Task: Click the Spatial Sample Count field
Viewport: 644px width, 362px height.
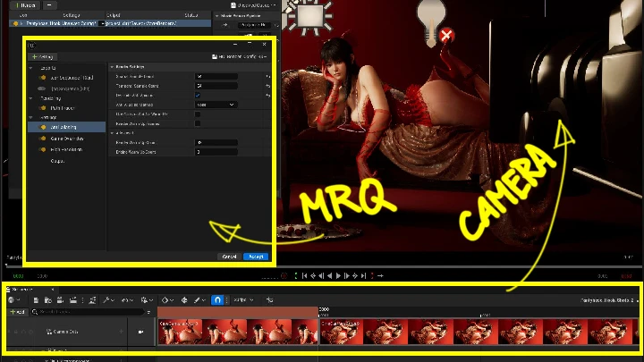Action: 216,76
